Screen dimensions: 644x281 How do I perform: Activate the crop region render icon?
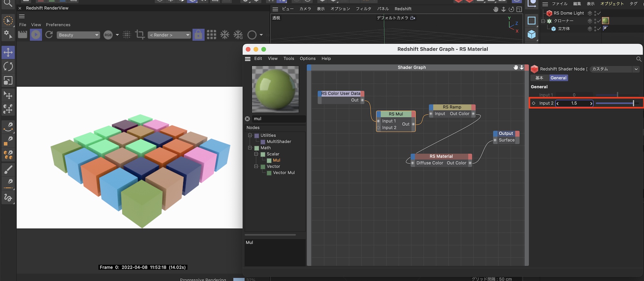[x=140, y=35]
